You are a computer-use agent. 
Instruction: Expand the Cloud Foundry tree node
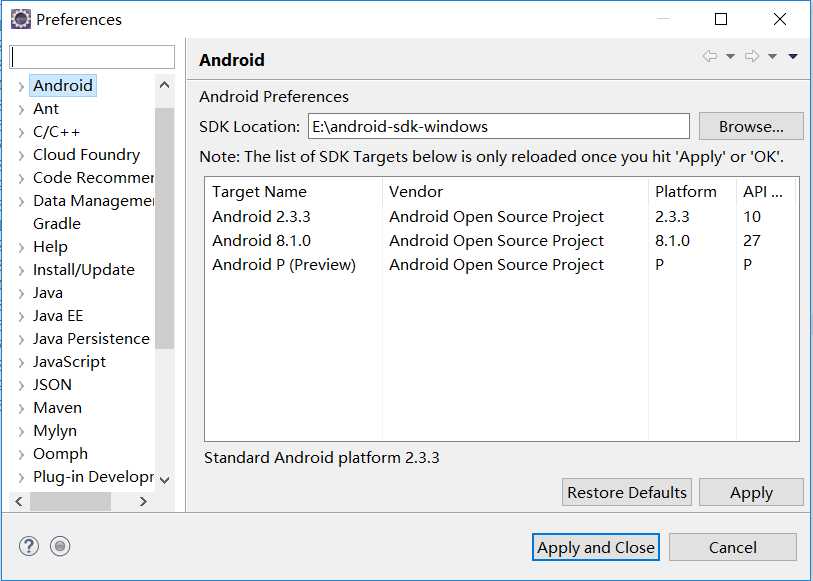[x=21, y=155]
